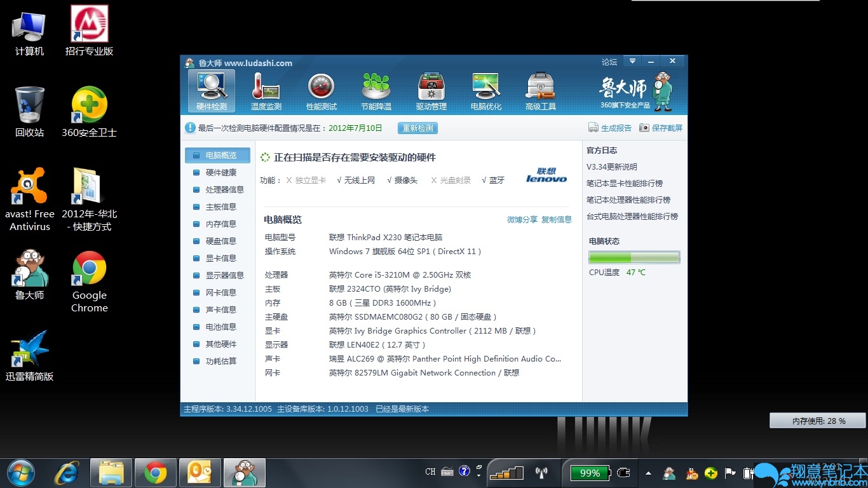Open the 论坛 forum link in title bar
The height and width of the screenshot is (488, 868).
click(609, 62)
